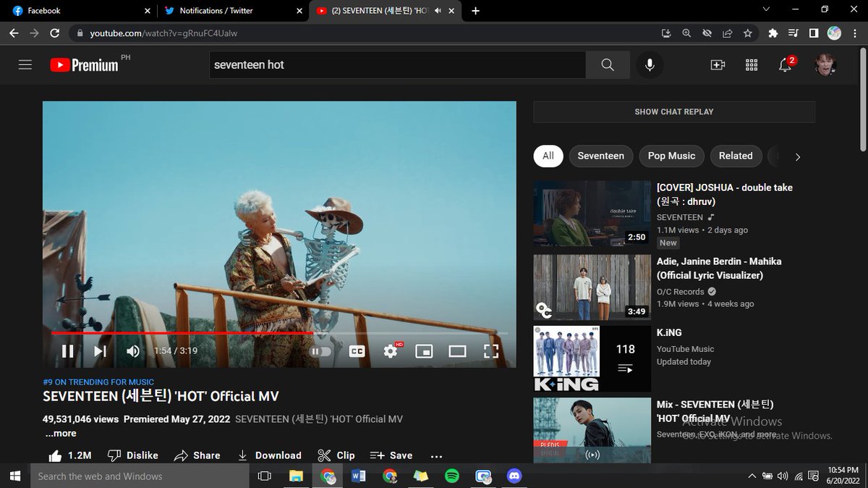
Task: Open the K.iNG playlist thumbnail
Action: pos(592,358)
